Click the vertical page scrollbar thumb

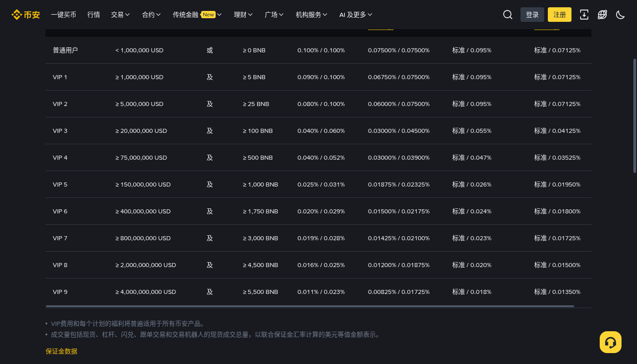pyautogui.click(x=635, y=116)
